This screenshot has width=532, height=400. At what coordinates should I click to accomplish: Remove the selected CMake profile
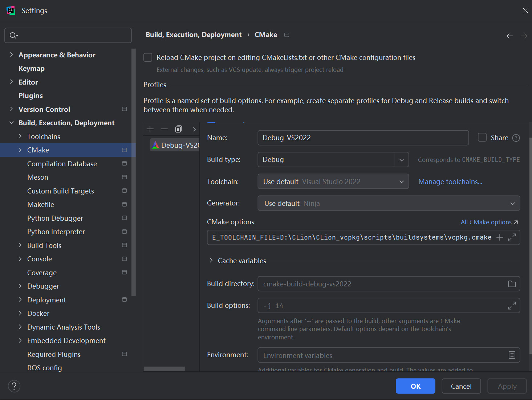click(164, 129)
